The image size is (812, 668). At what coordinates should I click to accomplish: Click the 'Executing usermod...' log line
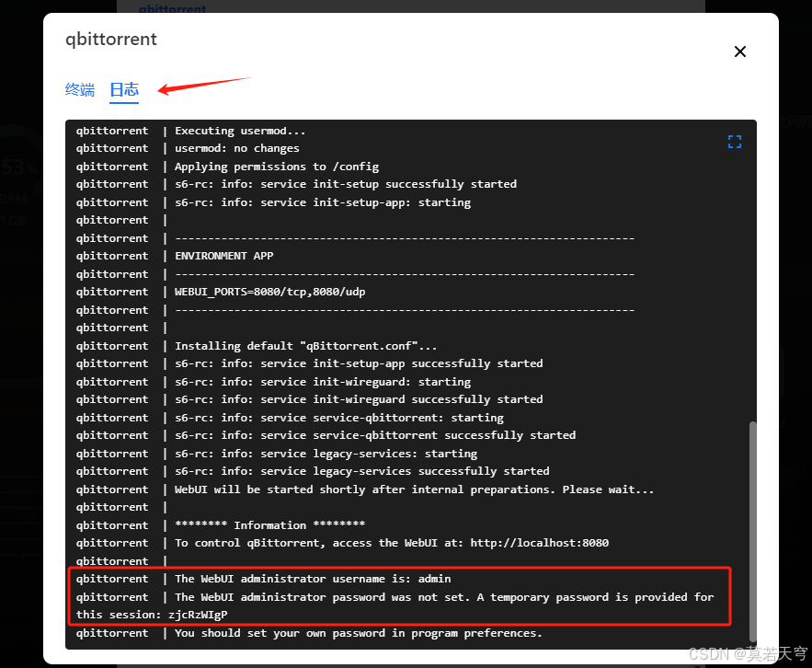click(x=240, y=131)
